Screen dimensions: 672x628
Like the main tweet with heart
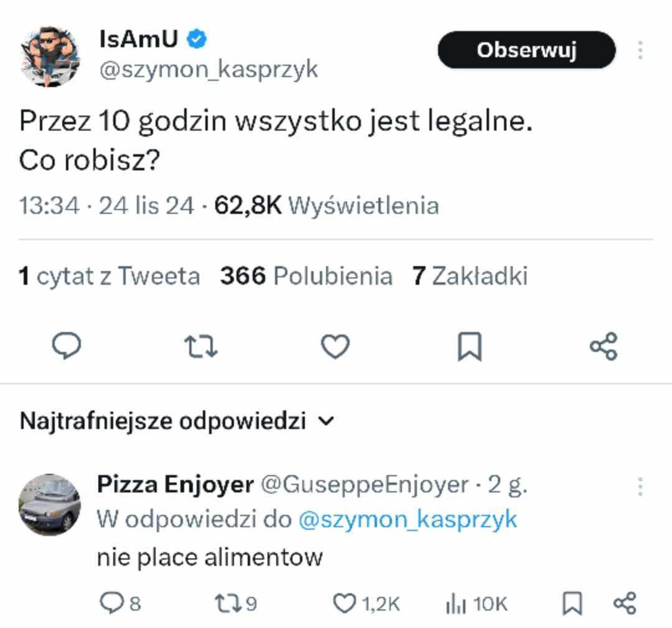335,346
